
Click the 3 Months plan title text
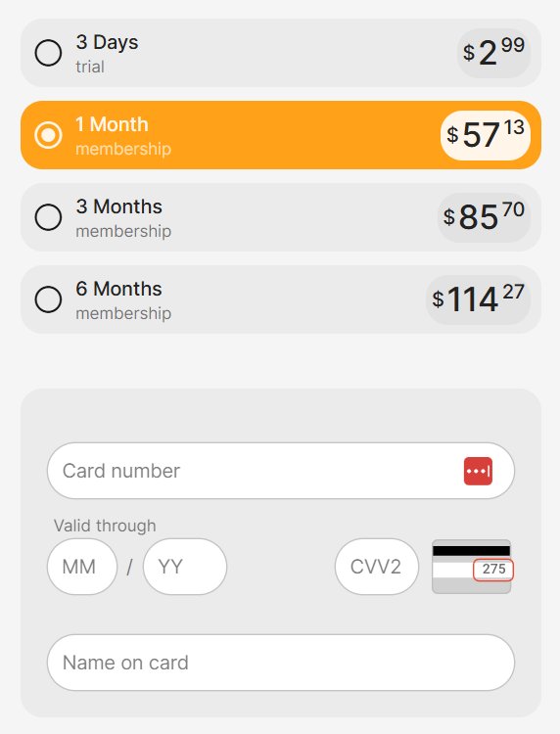pos(118,206)
